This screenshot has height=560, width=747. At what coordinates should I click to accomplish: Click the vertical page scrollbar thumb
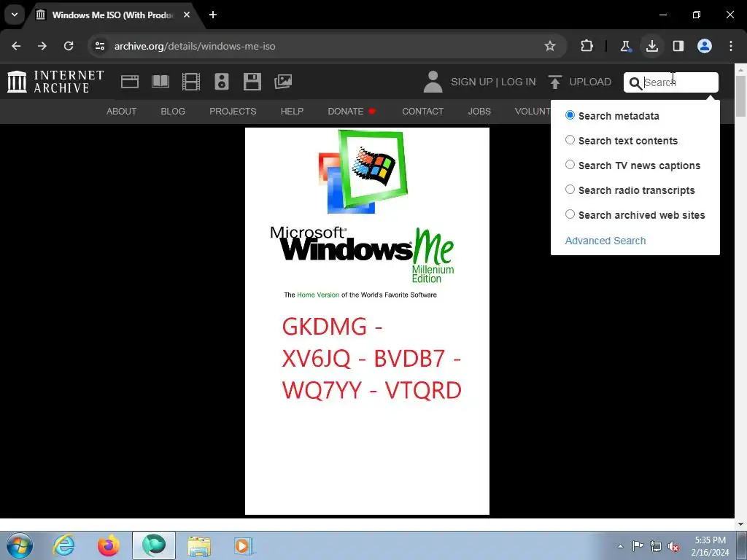coord(741,96)
